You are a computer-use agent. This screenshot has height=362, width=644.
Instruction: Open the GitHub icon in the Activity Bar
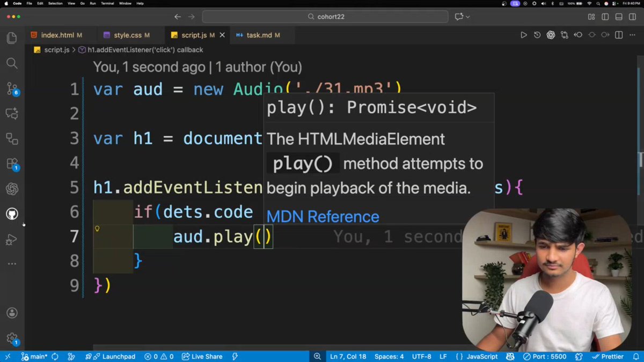pos(12,213)
